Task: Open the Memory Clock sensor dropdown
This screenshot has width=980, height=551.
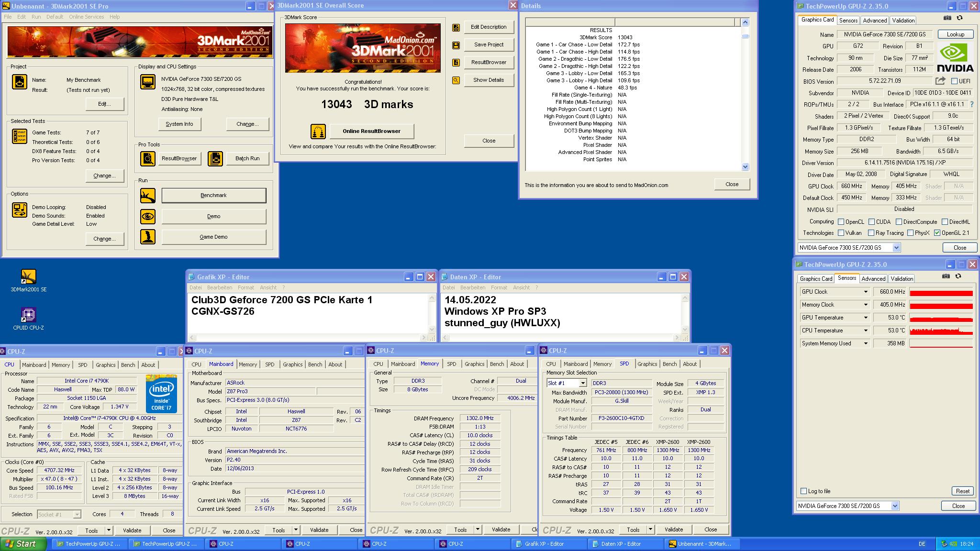Action: click(865, 305)
